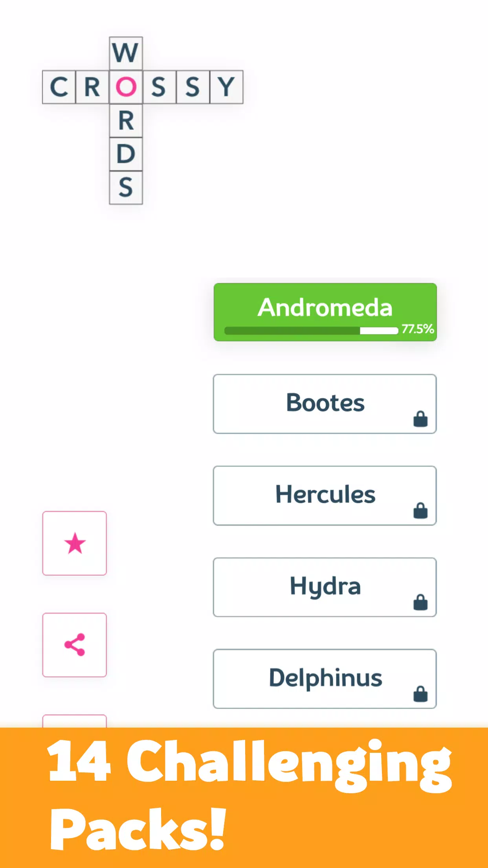Tap the lock icon on Delphinus

[x=420, y=693]
